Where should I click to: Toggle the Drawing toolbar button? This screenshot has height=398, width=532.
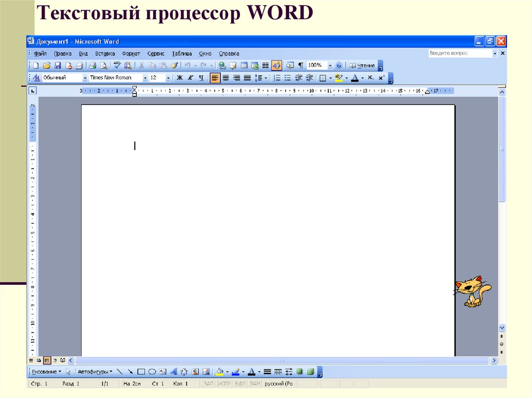[276, 65]
